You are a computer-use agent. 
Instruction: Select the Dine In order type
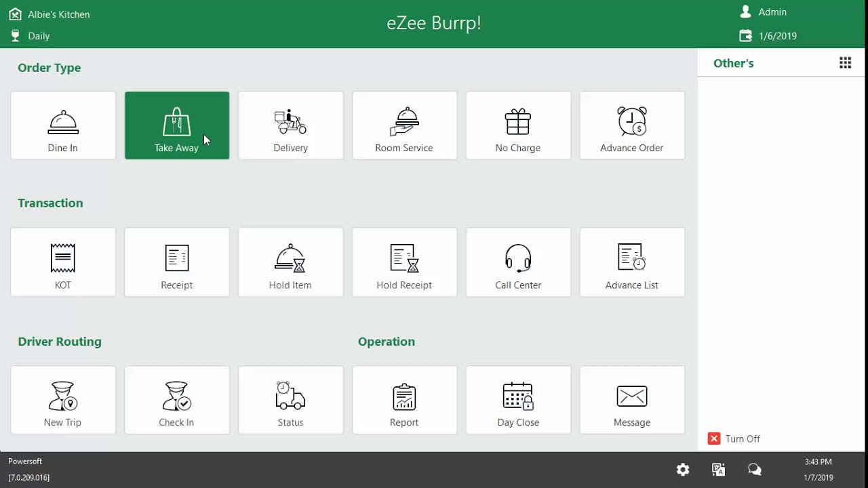[63, 125]
